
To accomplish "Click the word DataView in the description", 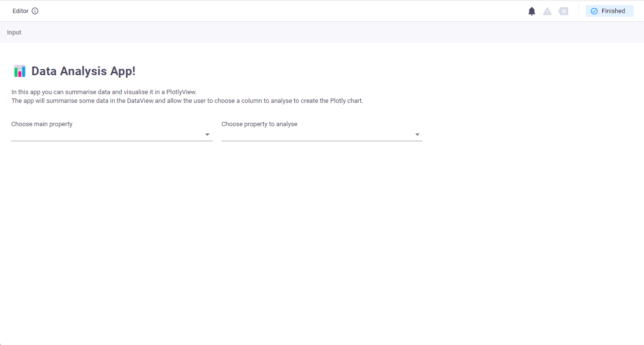I will [x=140, y=101].
